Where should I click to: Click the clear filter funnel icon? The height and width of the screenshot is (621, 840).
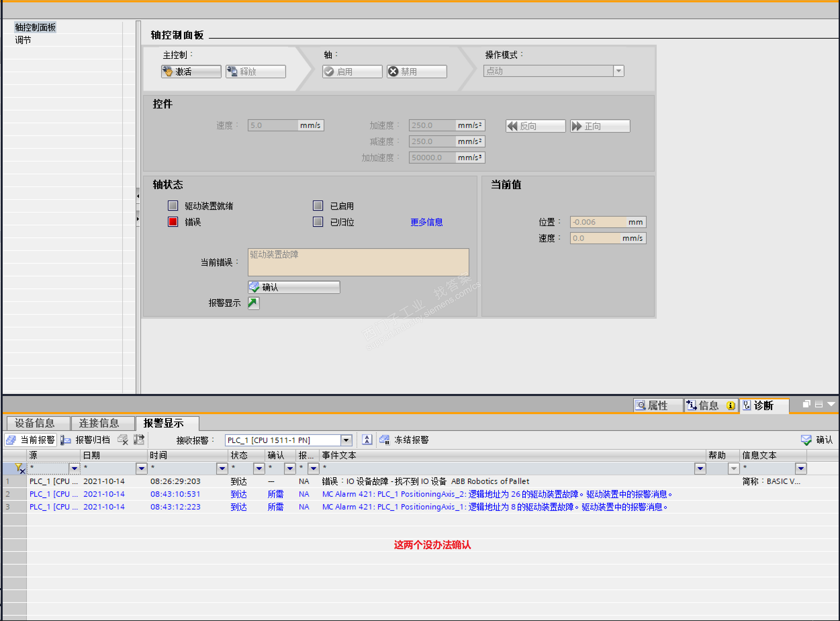19,469
